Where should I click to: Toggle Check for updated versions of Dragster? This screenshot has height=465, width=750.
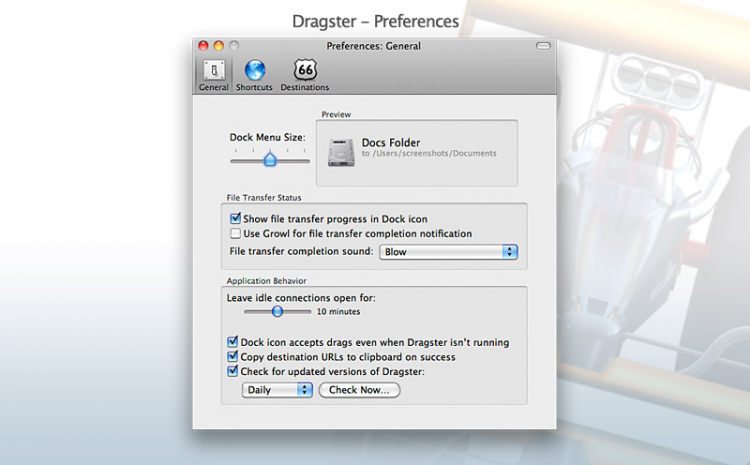click(232, 371)
